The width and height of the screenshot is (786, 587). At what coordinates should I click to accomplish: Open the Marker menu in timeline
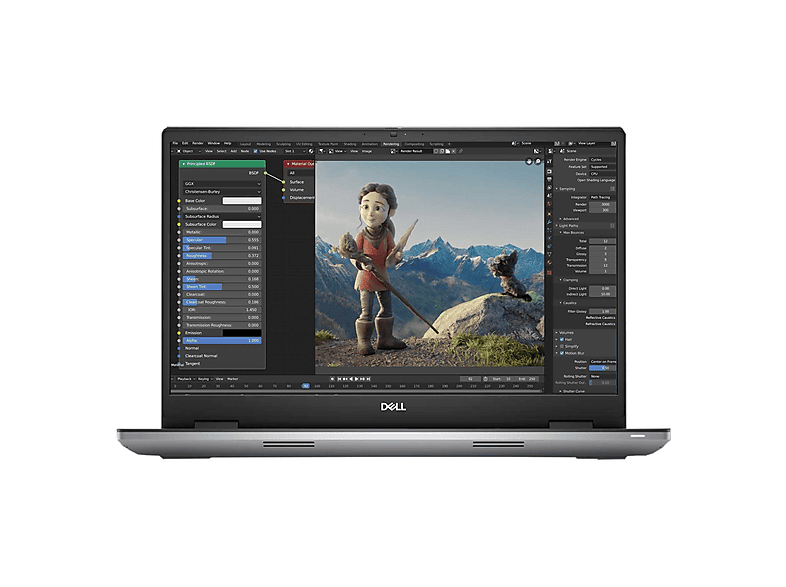[232, 379]
